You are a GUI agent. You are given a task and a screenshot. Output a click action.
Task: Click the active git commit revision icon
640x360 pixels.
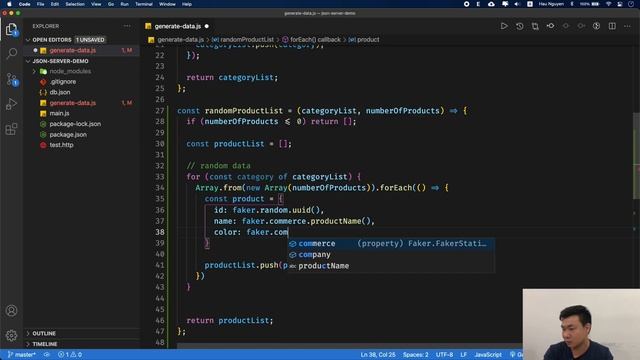551,26
